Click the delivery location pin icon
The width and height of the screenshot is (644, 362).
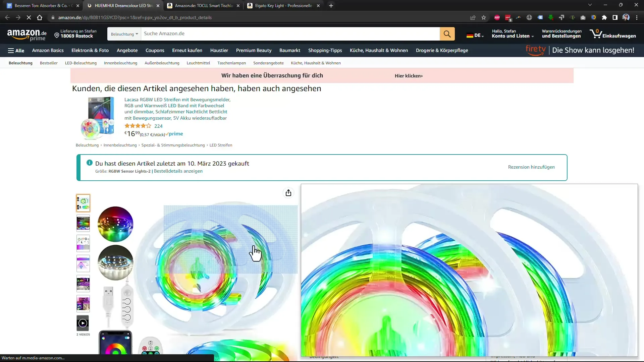click(x=57, y=35)
